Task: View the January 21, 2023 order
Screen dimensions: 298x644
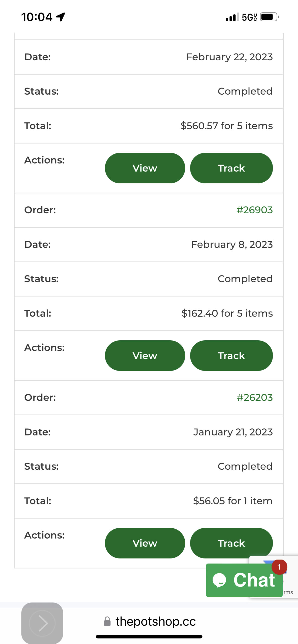Action: [145, 543]
